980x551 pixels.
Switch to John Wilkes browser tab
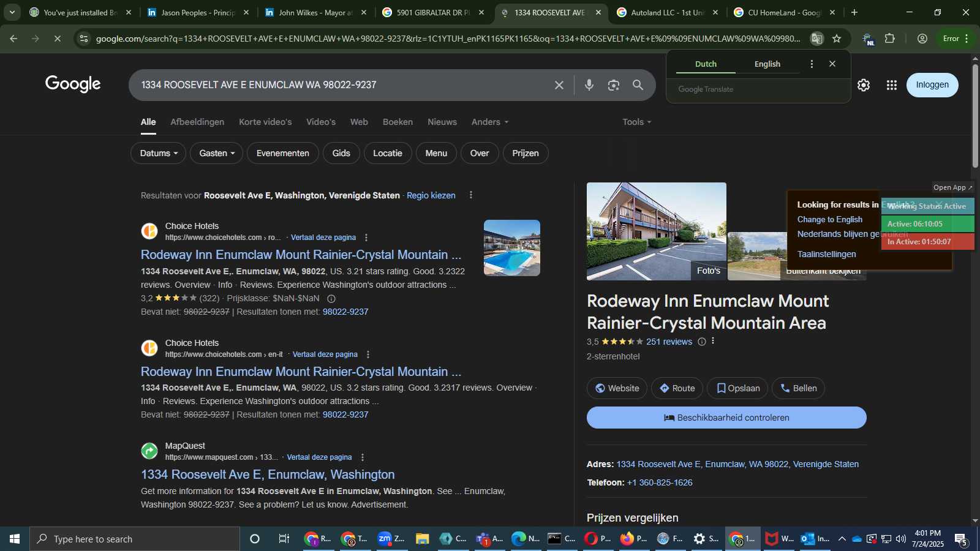[316, 12]
